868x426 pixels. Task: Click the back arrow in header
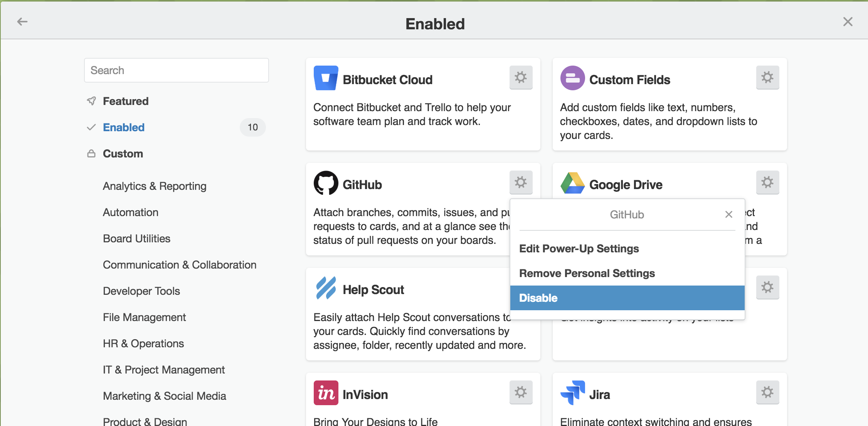click(x=22, y=22)
